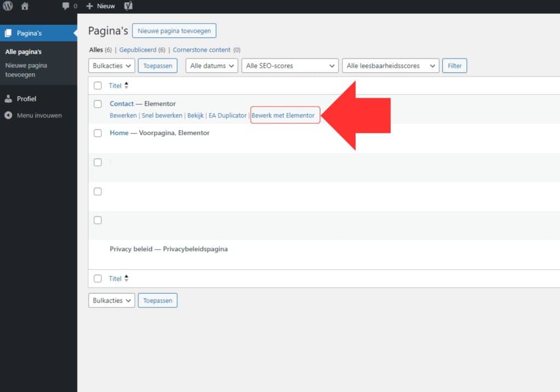Click the Nieuwe pagina toevoegen button

(x=174, y=31)
